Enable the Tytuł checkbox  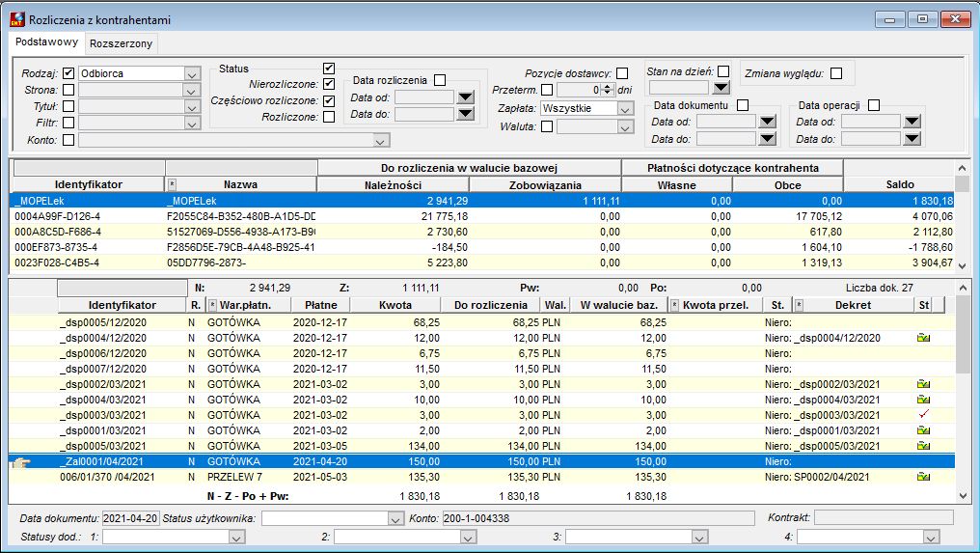coord(68,106)
